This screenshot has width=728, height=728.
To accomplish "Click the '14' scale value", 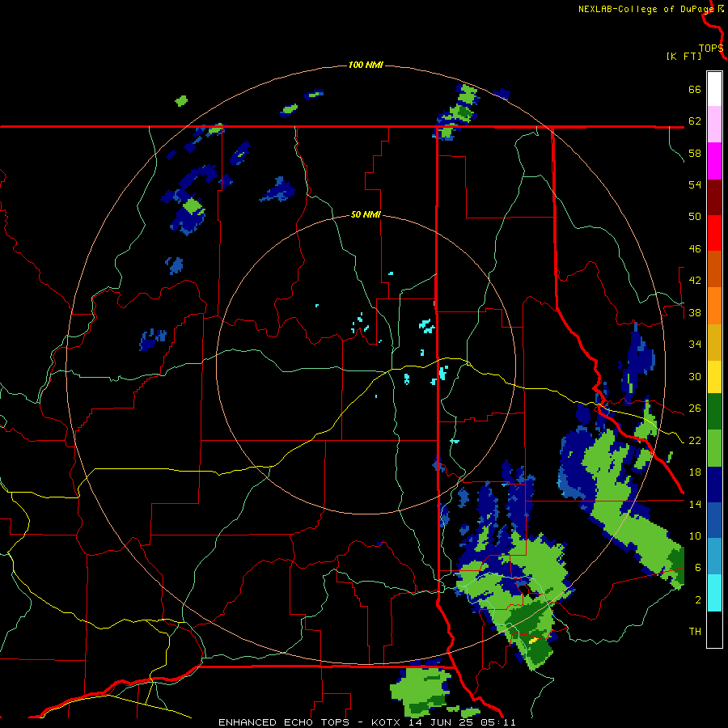I will [695, 504].
